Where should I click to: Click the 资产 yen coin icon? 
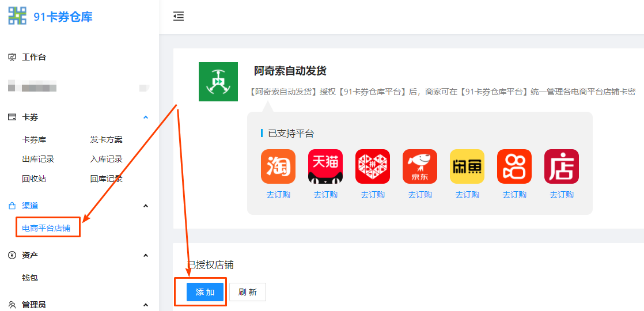12,256
